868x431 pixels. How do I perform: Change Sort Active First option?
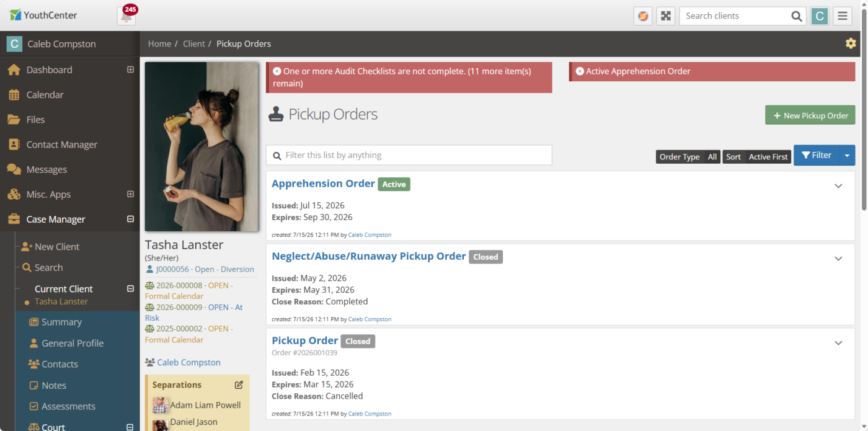pyautogui.click(x=757, y=157)
